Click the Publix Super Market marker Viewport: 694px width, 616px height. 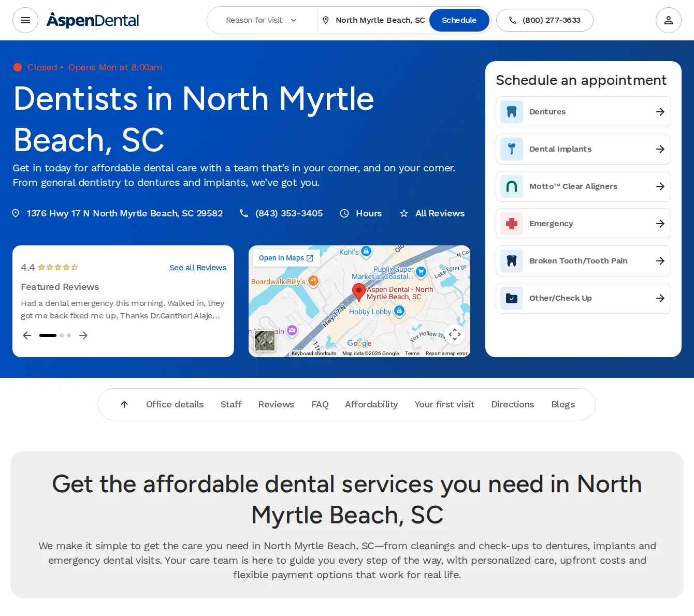pos(421,272)
